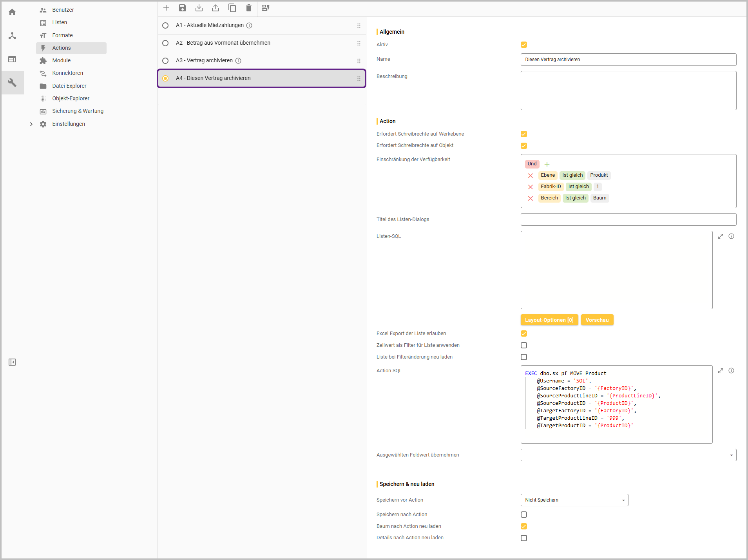Expand the Einstellungen tree node

point(31,124)
